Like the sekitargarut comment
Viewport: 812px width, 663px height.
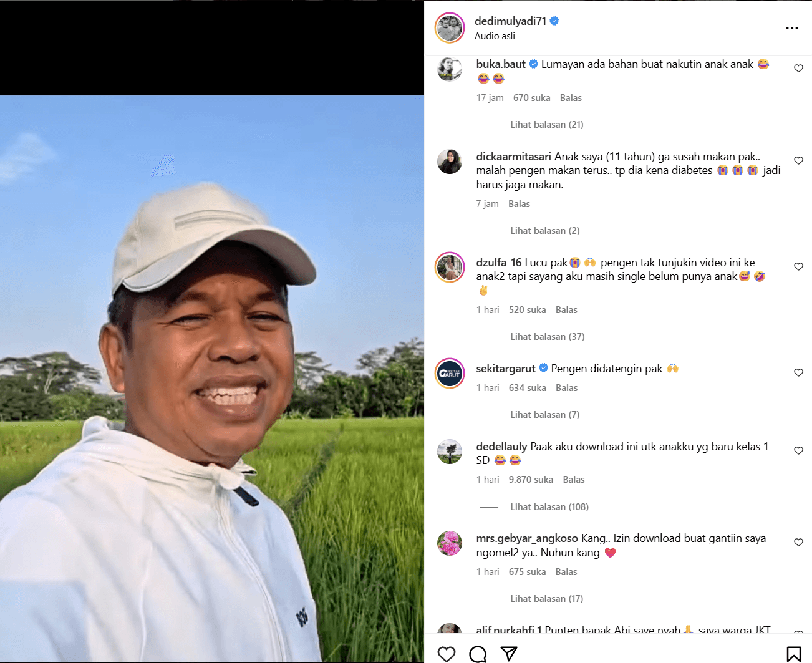pyautogui.click(x=798, y=372)
